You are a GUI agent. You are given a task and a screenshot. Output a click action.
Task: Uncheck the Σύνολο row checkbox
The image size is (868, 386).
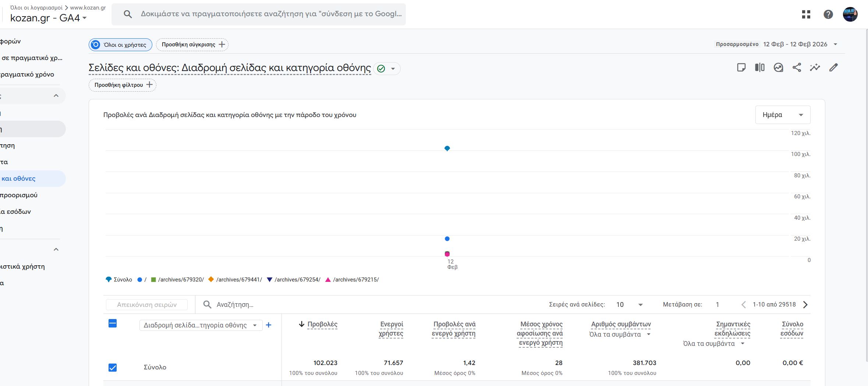point(113,368)
